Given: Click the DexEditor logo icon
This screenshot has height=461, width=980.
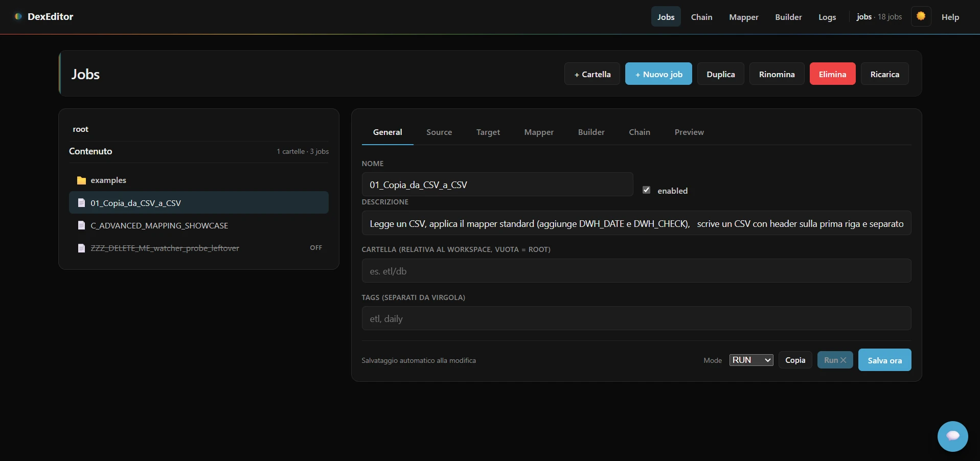Looking at the screenshot, I should 18,16.
